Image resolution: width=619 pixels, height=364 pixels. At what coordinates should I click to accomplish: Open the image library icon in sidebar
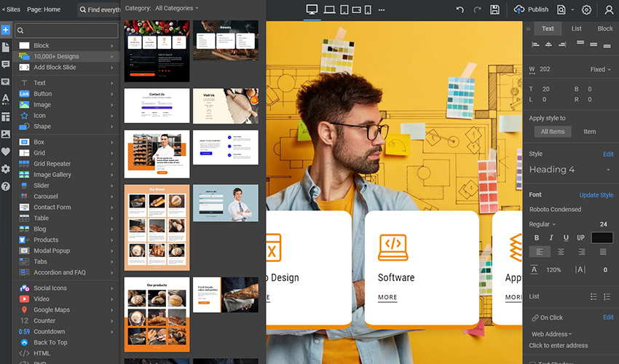coord(6,134)
